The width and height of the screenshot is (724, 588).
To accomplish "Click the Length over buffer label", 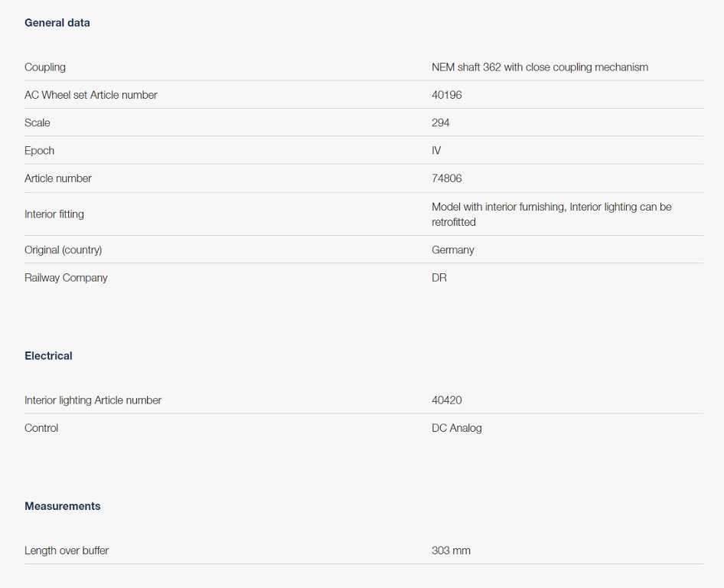I will click(x=67, y=550).
